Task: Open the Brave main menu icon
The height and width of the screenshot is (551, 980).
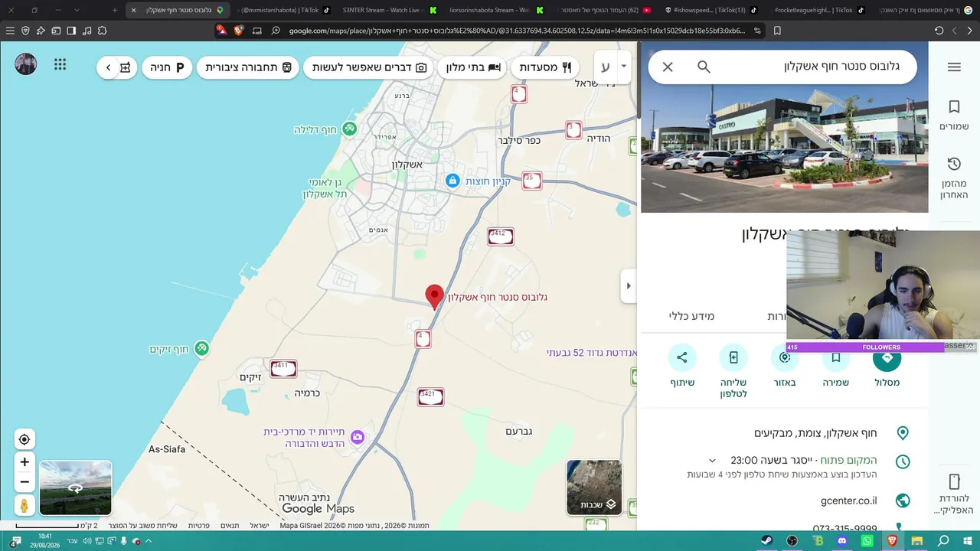Action: [x=10, y=31]
